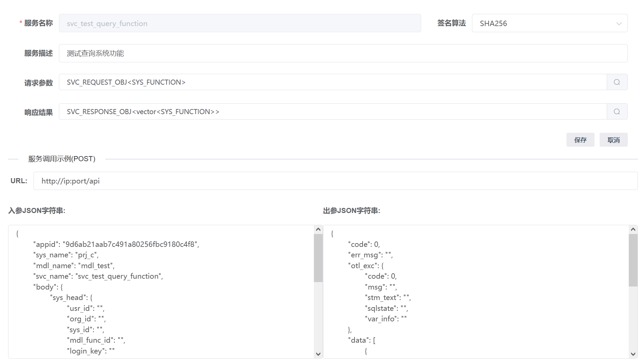Image resolution: width=644 pixels, height=362 pixels.
Task: Click the search icon in 响应结果 field
Action: pyautogui.click(x=617, y=111)
